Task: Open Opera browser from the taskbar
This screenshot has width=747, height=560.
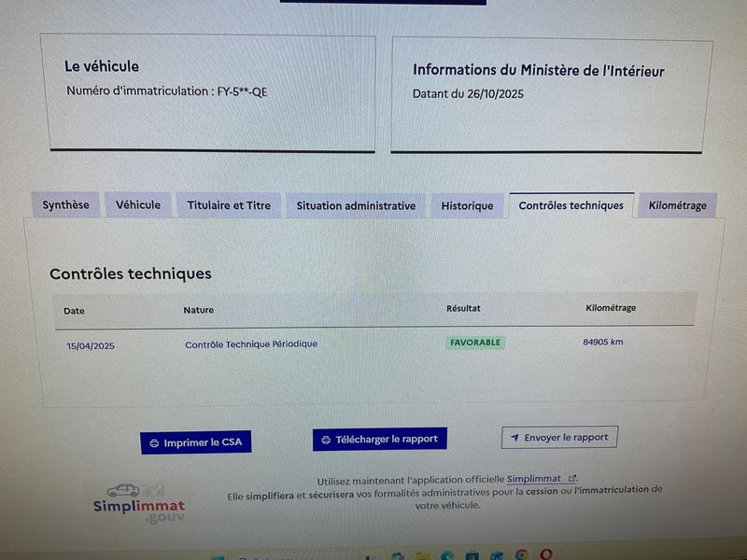Action: (x=546, y=555)
